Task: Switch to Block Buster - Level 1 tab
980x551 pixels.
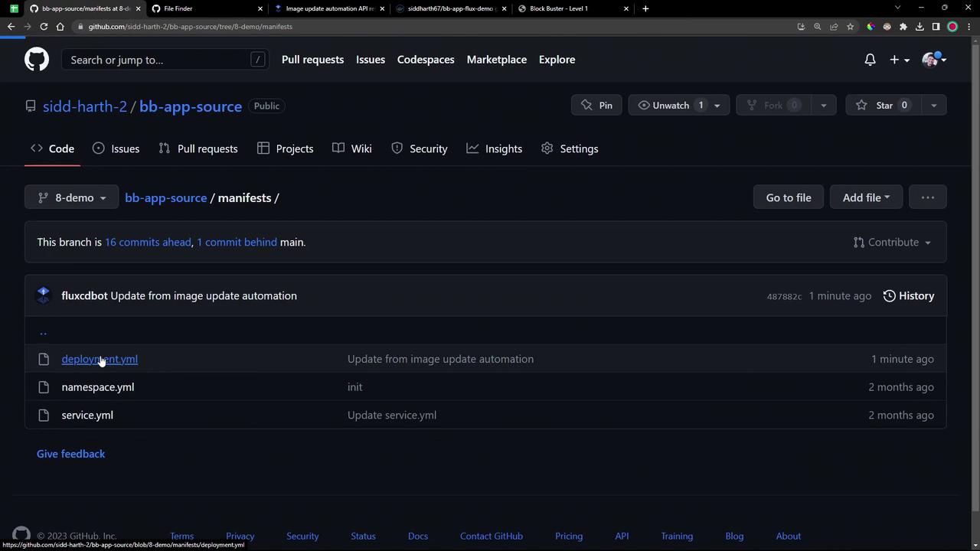Action: [x=573, y=8]
